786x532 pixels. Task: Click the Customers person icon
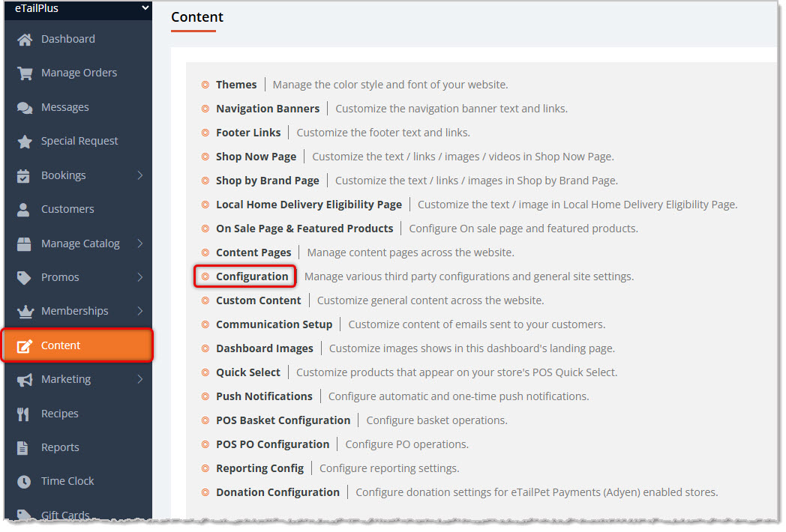[x=23, y=209]
